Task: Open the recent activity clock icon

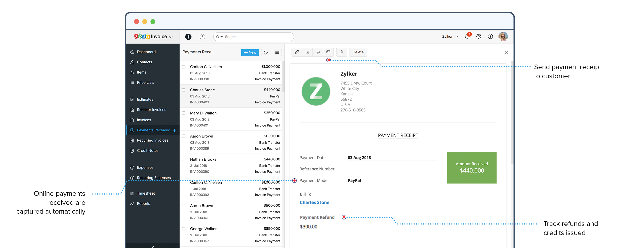Action: 202,37
